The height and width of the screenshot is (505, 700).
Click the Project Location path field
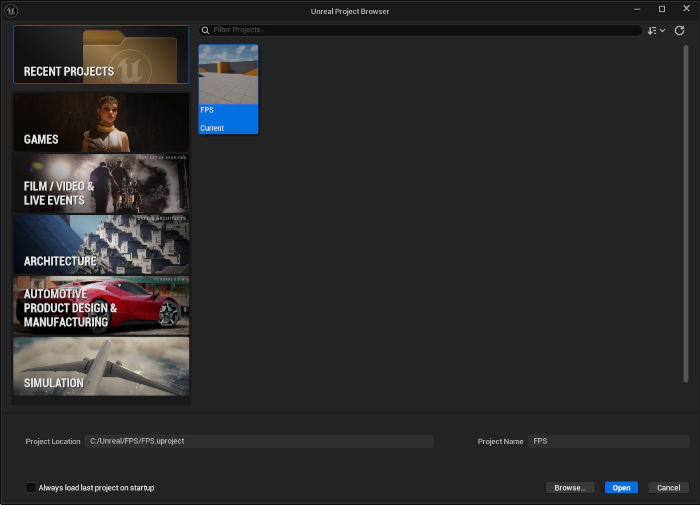pos(260,441)
